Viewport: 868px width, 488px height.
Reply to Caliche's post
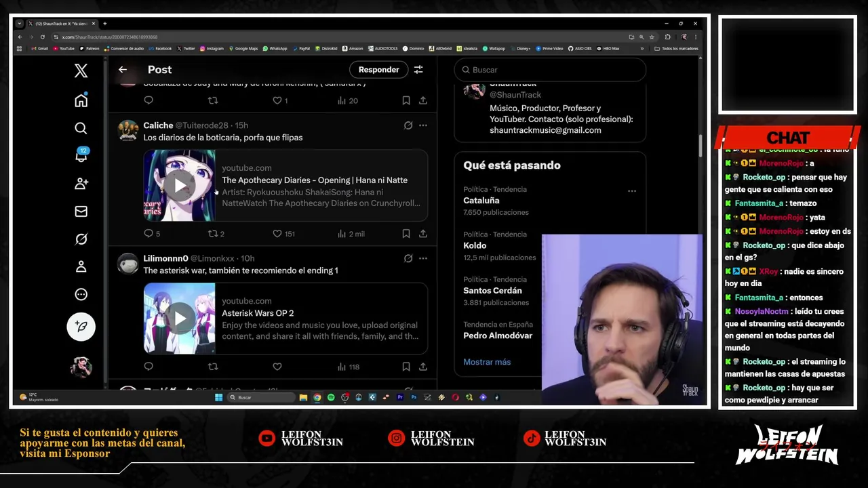click(149, 233)
